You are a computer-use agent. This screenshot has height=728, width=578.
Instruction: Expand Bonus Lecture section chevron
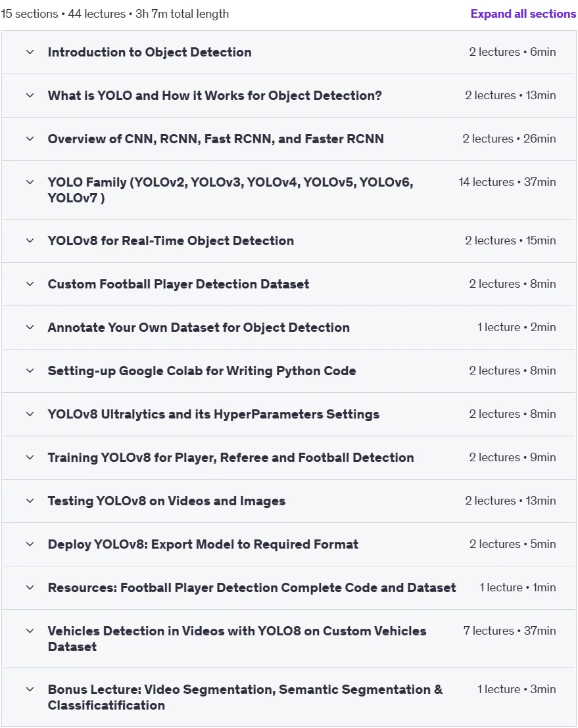coord(30,689)
